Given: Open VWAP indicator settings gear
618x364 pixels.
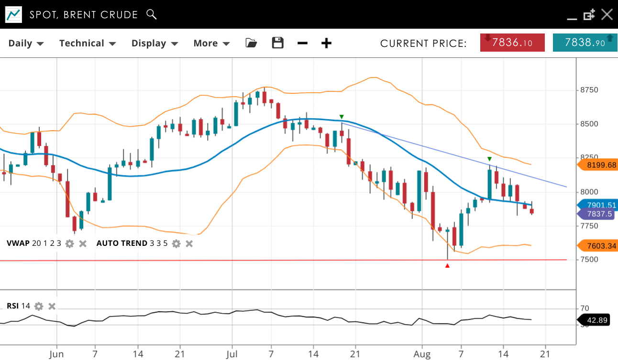Looking at the screenshot, I should point(70,243).
